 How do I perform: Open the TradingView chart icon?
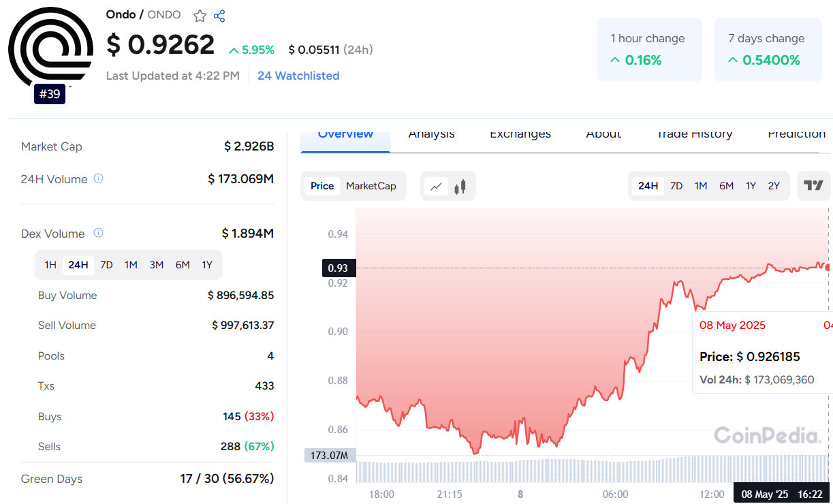pos(813,185)
